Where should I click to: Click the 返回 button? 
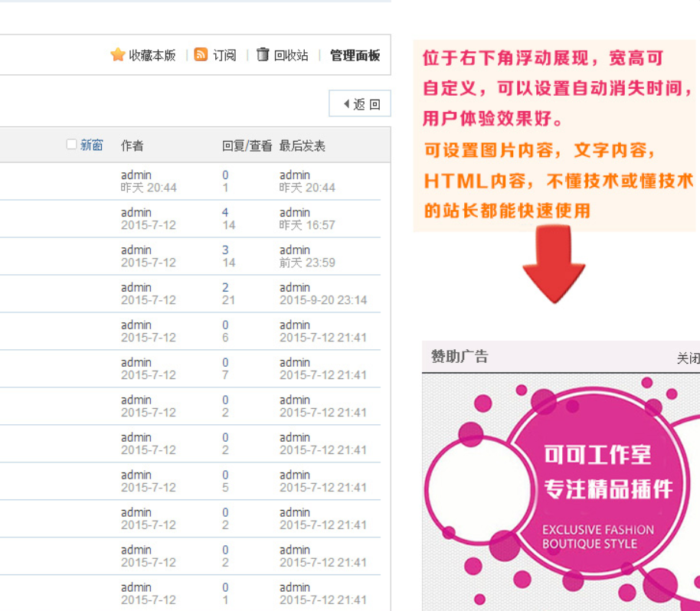[360, 103]
